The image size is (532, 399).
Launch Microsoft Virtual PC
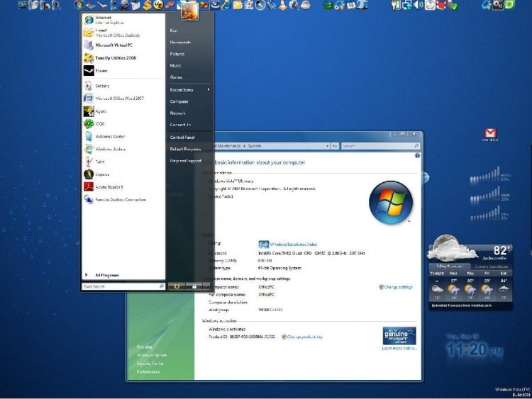pyautogui.click(x=123, y=45)
